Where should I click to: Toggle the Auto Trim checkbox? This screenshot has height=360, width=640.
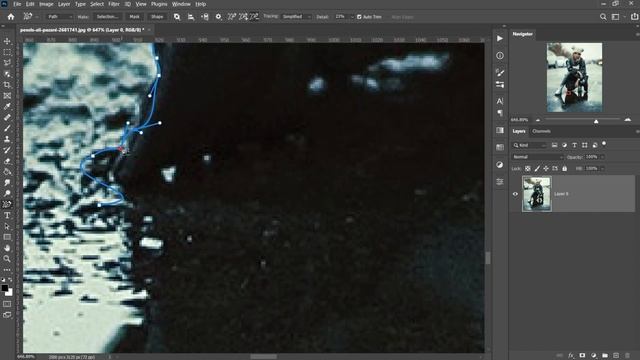pyautogui.click(x=359, y=17)
